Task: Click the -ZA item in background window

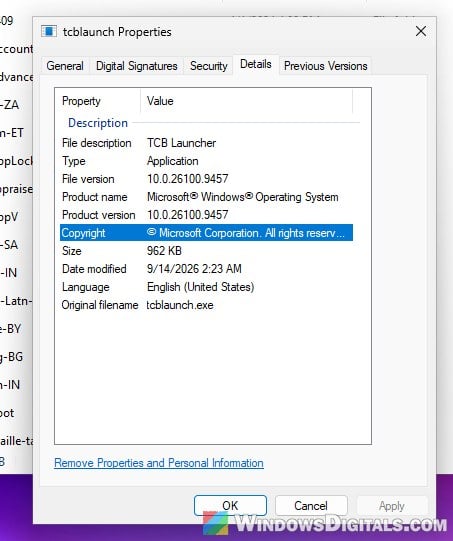Action: click(x=9, y=105)
